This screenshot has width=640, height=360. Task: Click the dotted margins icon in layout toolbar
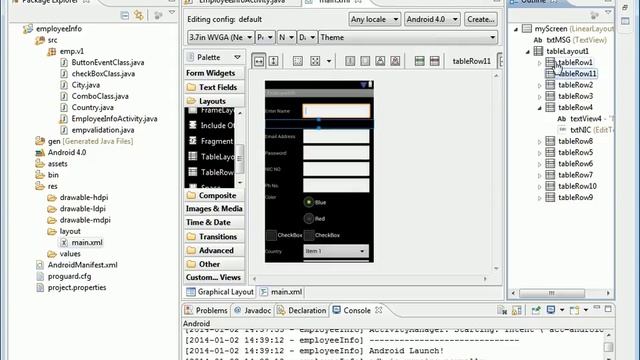[x=298, y=61]
